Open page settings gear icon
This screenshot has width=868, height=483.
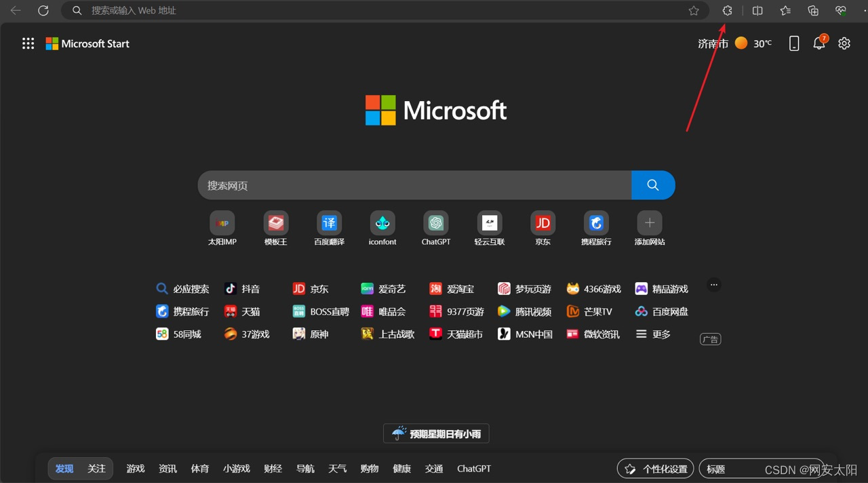(x=844, y=43)
